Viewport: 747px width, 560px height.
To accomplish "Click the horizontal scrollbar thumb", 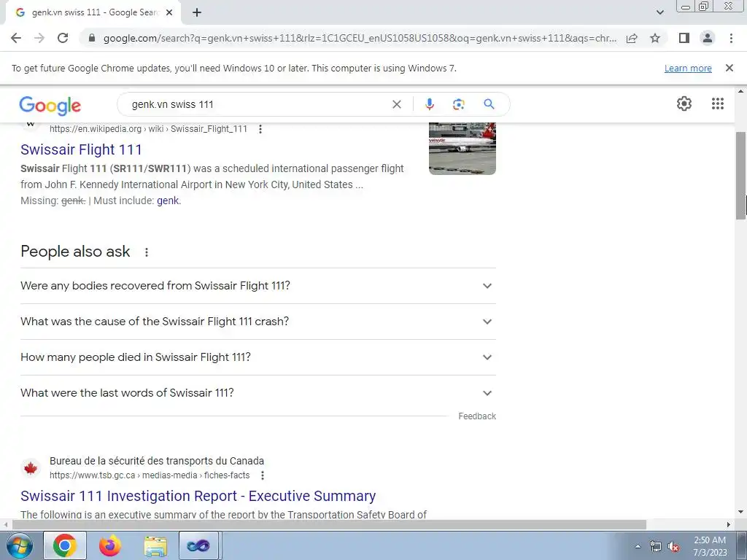I will (x=329, y=524).
